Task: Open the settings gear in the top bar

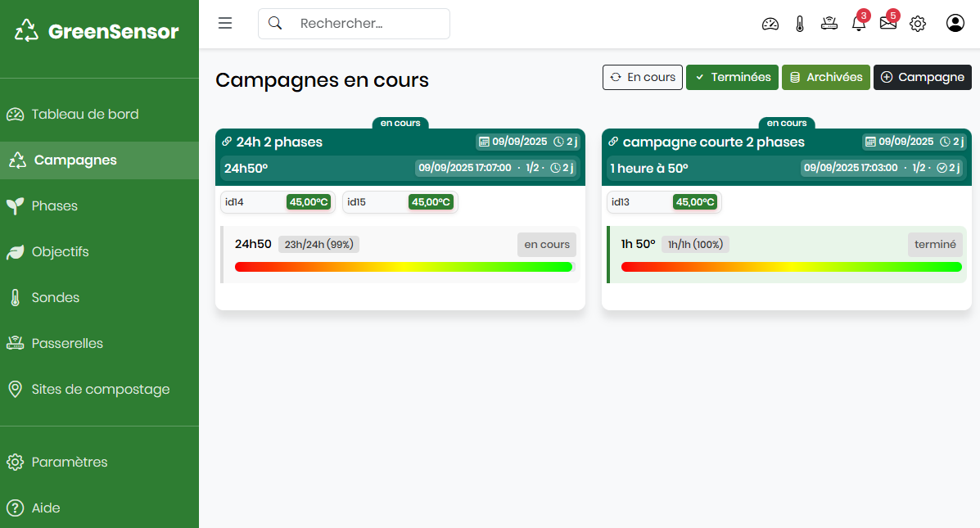Action: pos(918,23)
